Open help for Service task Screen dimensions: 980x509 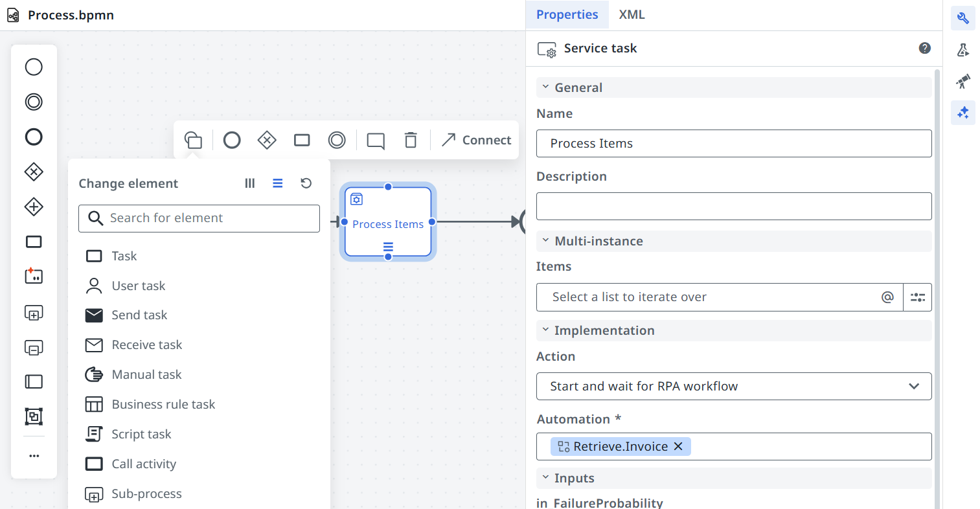pos(925,48)
